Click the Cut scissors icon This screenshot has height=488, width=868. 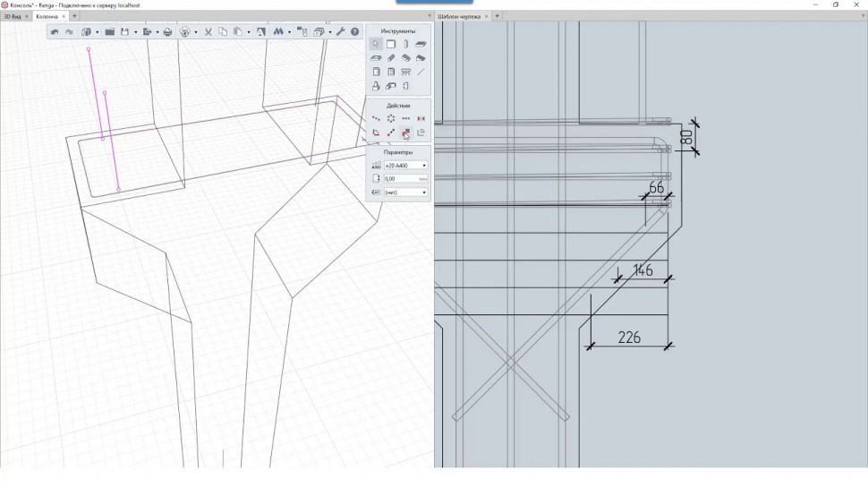208,32
